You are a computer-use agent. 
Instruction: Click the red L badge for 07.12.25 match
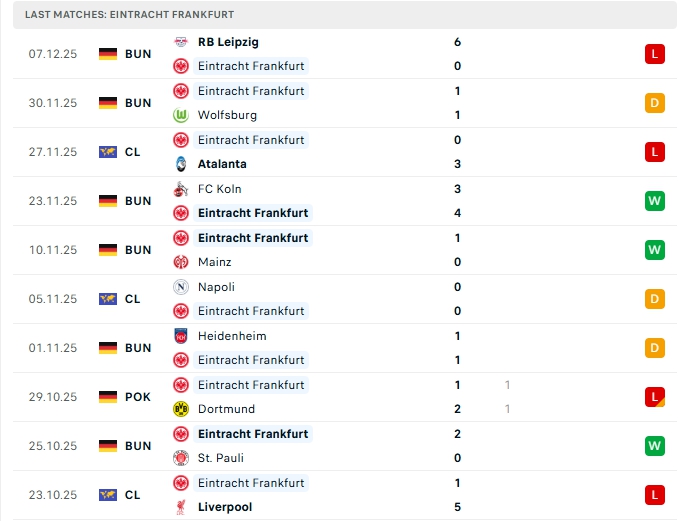point(655,54)
